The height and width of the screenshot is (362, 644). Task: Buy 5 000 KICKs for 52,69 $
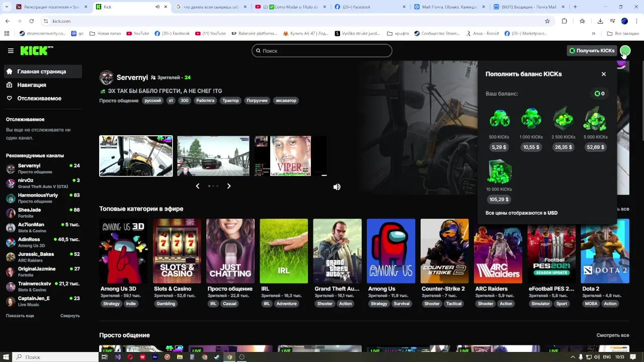click(595, 147)
